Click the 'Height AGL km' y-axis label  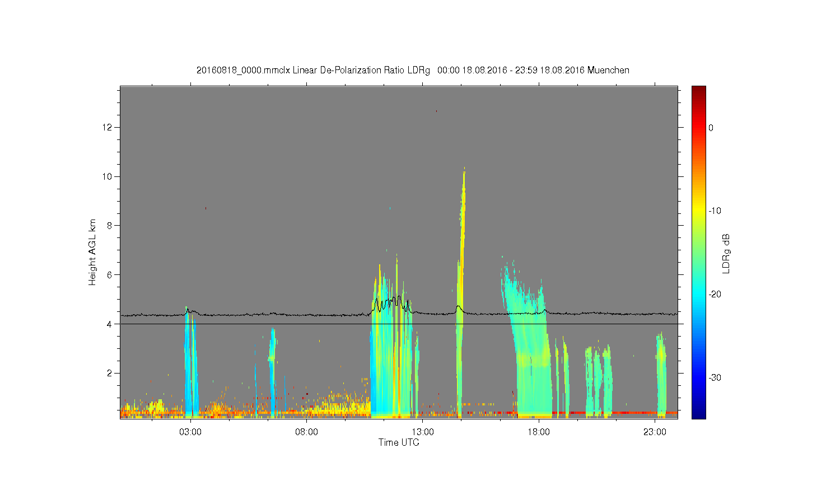(x=92, y=252)
